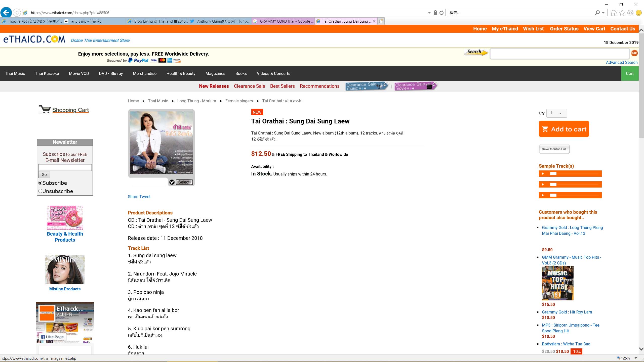Click the Facebook Like Page button

tap(52, 337)
